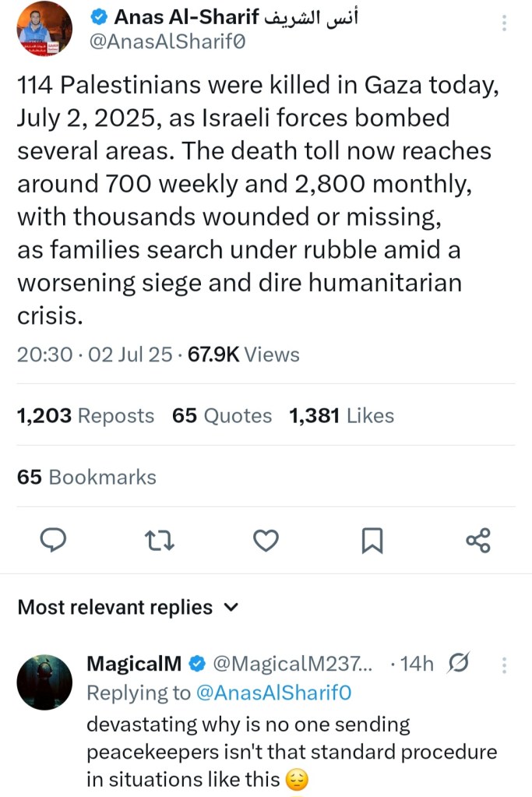Open the three-dot menu on Anas Al-Sharif's post
The width and height of the screenshot is (532, 797).
[504, 23]
